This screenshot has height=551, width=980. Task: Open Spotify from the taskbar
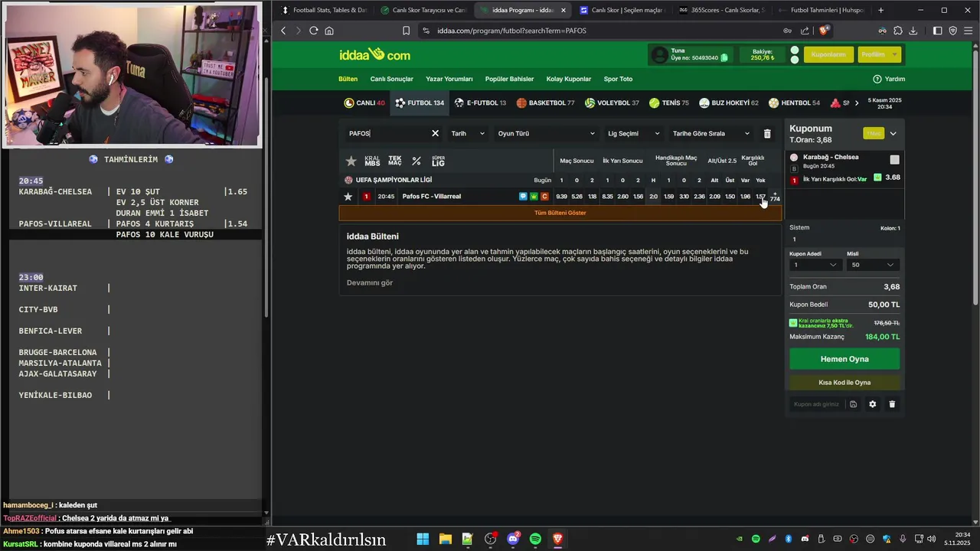(x=535, y=539)
